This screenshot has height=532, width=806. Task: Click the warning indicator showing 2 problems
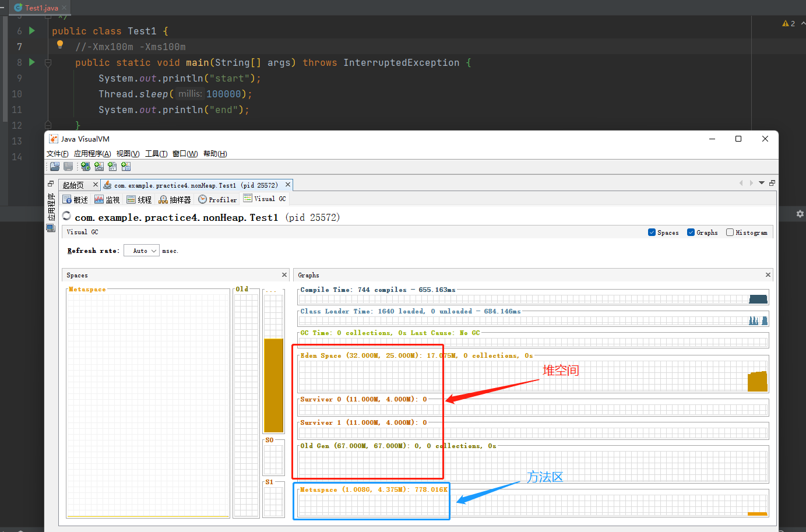pyautogui.click(x=789, y=23)
